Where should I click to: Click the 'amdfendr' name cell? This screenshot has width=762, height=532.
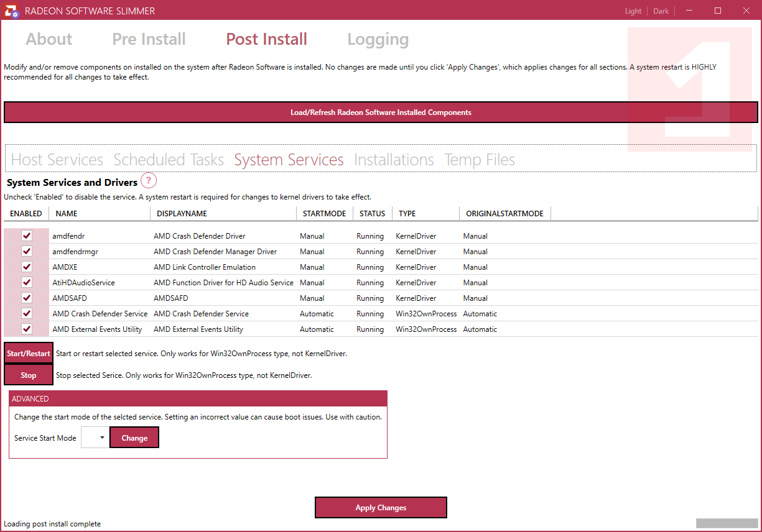coord(68,236)
